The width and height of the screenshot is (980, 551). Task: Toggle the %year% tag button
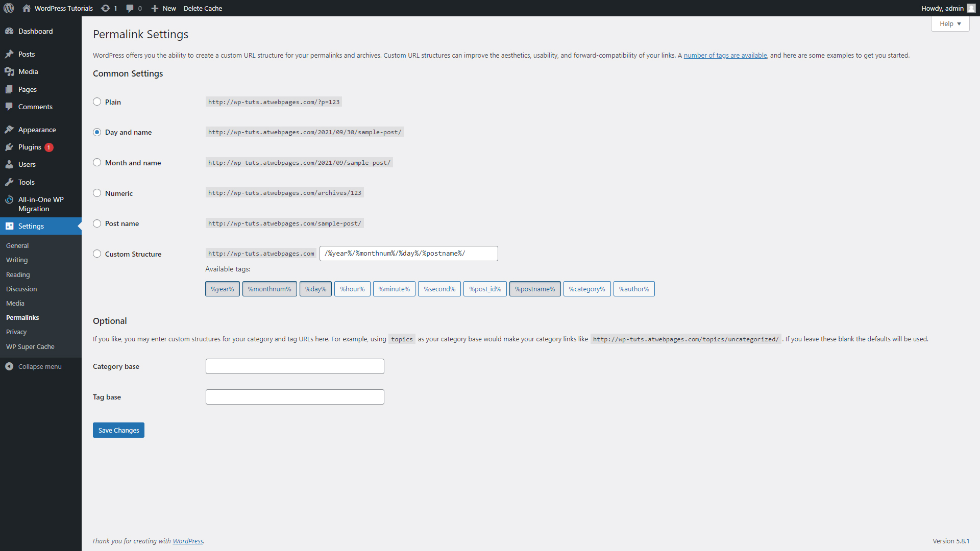click(x=223, y=289)
